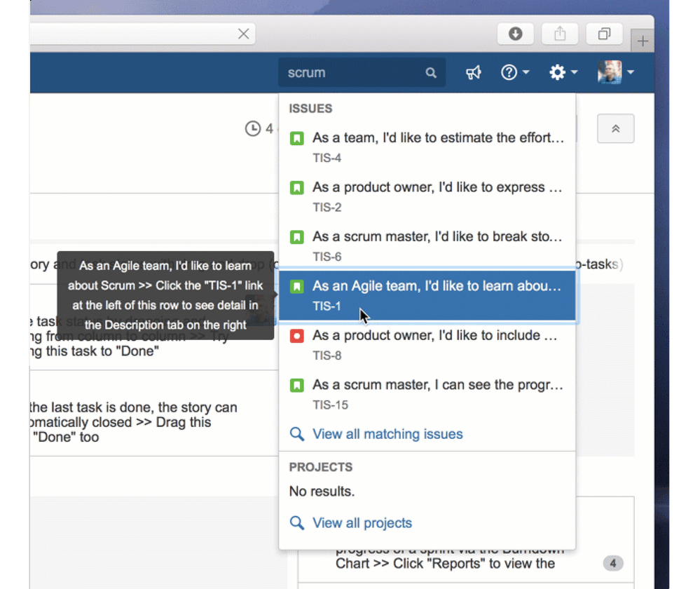Open the settings gear menu

(x=563, y=72)
